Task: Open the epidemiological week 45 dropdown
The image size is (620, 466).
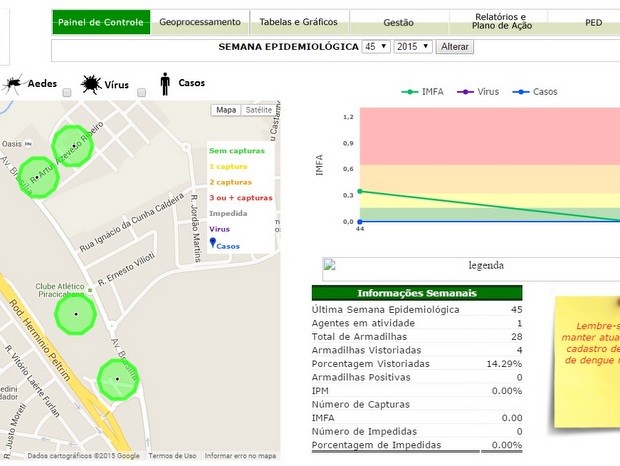Action: point(376,47)
